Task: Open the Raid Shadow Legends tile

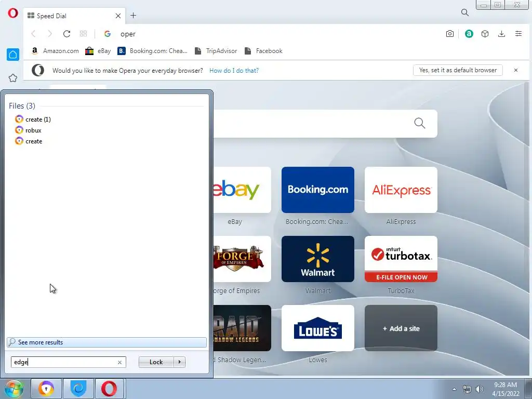Action: pos(242,328)
